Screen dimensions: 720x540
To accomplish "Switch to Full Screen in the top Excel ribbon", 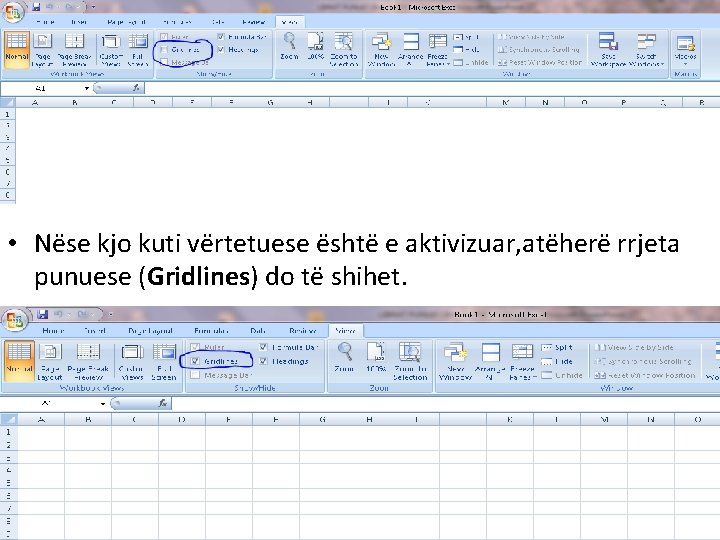I will coord(138,50).
